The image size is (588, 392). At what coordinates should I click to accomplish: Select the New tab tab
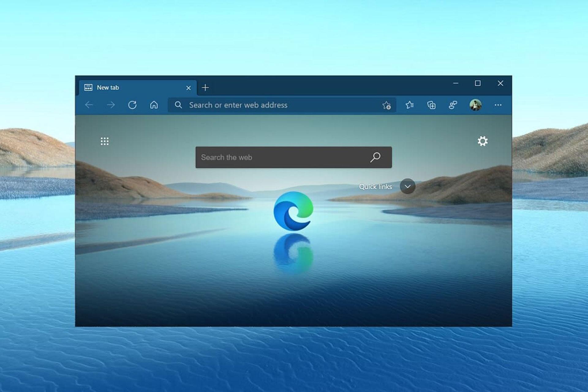(138, 88)
